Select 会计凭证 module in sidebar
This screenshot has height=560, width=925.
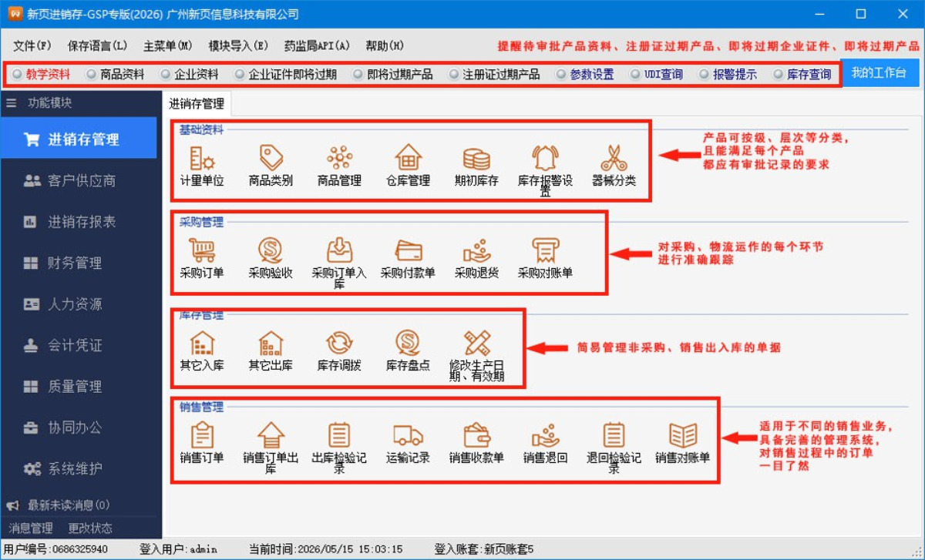coord(79,345)
